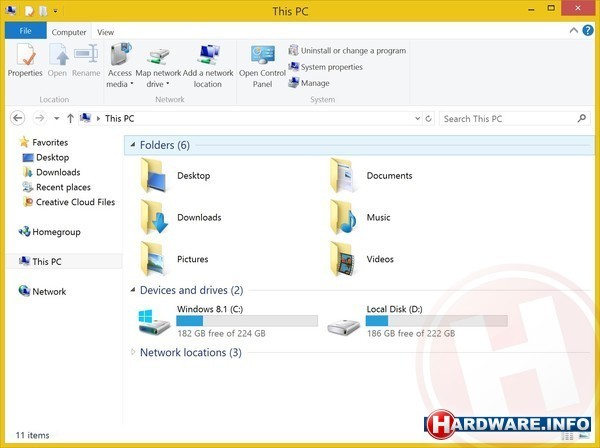The width and height of the screenshot is (600, 448).
Task: Open Help question mark icon
Action: tap(588, 30)
